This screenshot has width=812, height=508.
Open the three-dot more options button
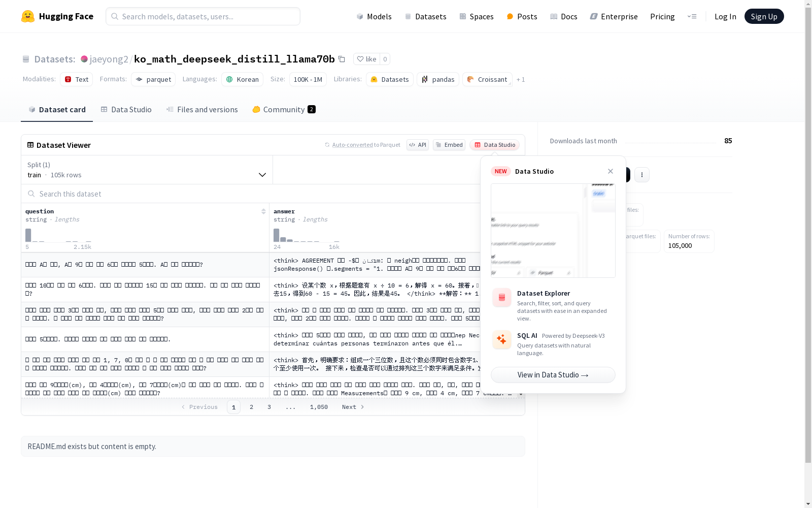(x=642, y=175)
